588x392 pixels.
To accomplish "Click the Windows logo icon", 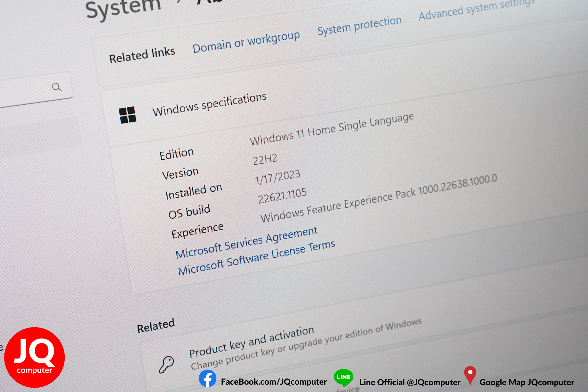I will pos(128,115).
